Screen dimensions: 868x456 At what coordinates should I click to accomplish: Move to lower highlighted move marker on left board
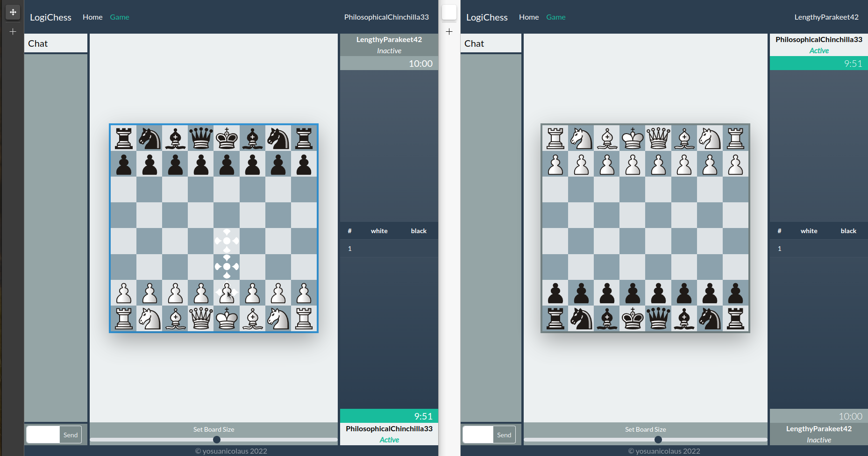tap(227, 267)
